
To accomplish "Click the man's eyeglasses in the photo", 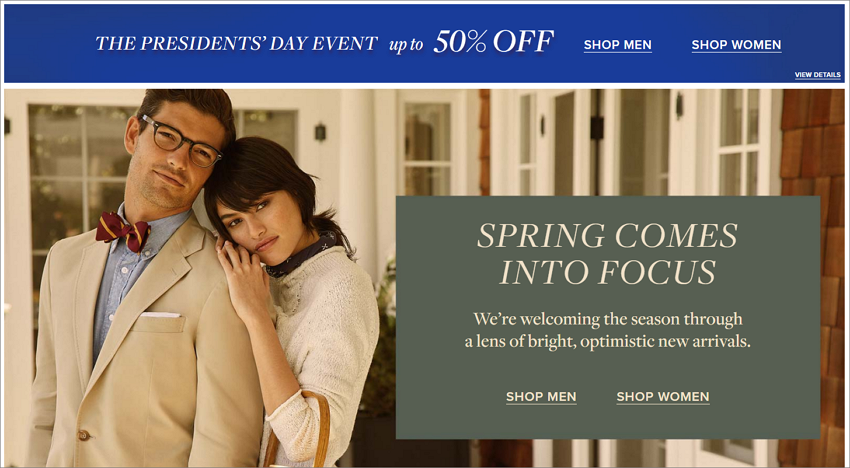I will [181, 141].
